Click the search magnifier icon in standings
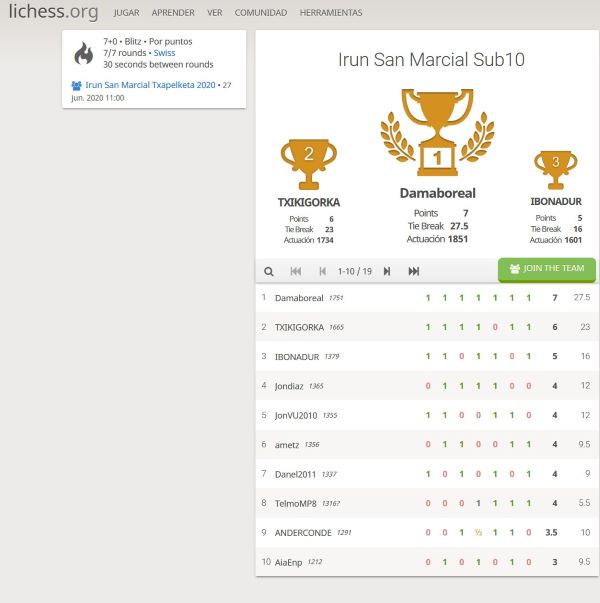The height and width of the screenshot is (603, 600). pos(269,271)
